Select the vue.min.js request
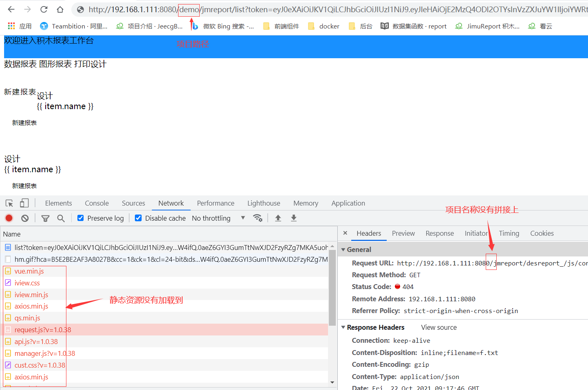The image size is (588, 390). [29, 271]
